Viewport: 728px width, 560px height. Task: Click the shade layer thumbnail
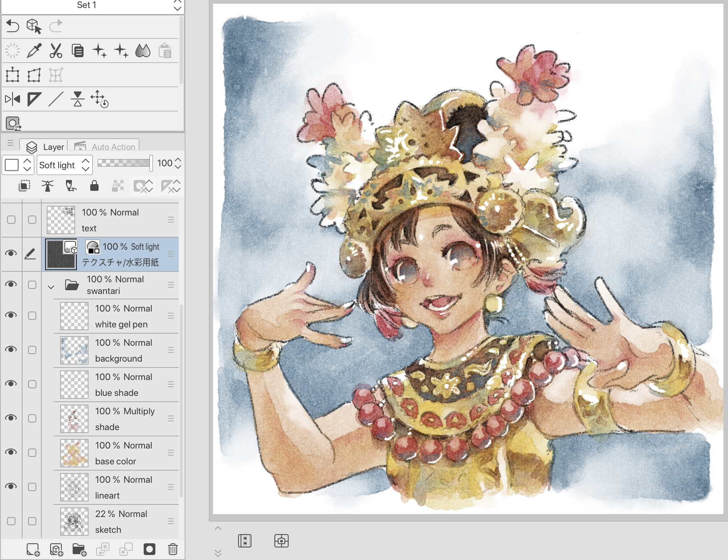(74, 419)
